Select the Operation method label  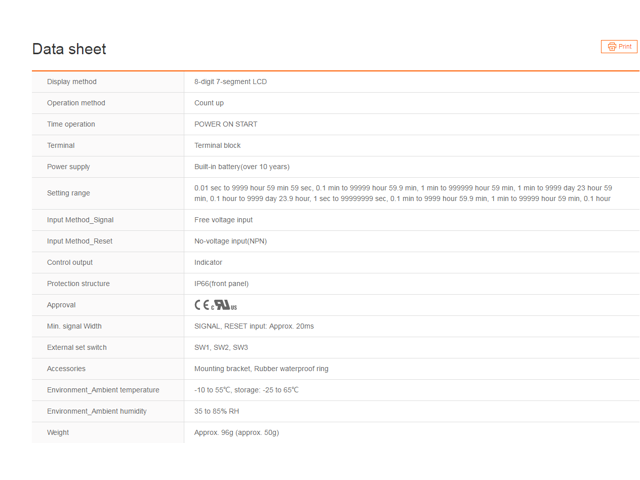tap(76, 103)
